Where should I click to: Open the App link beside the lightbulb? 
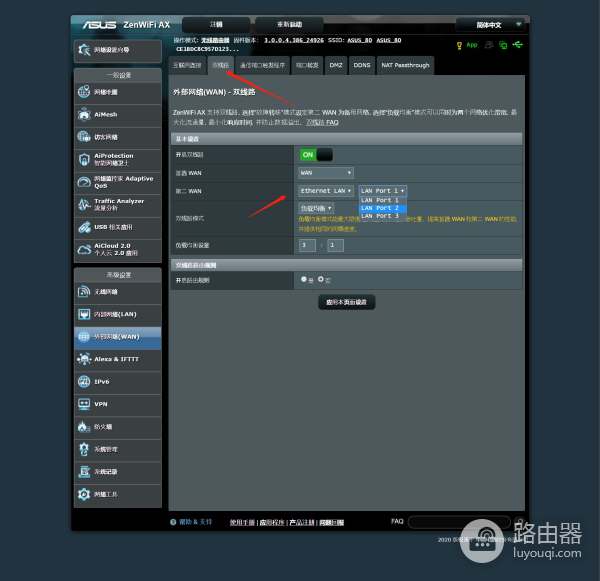pyautogui.click(x=472, y=45)
